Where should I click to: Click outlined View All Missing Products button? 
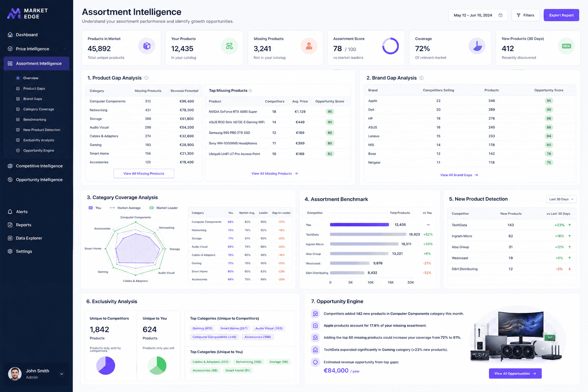point(144,173)
